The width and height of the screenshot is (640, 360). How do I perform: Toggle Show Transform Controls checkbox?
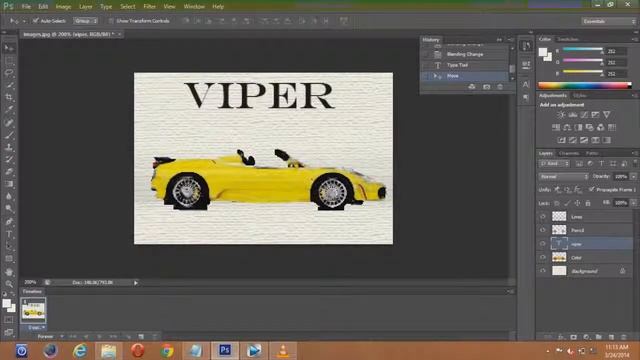pyautogui.click(x=111, y=20)
